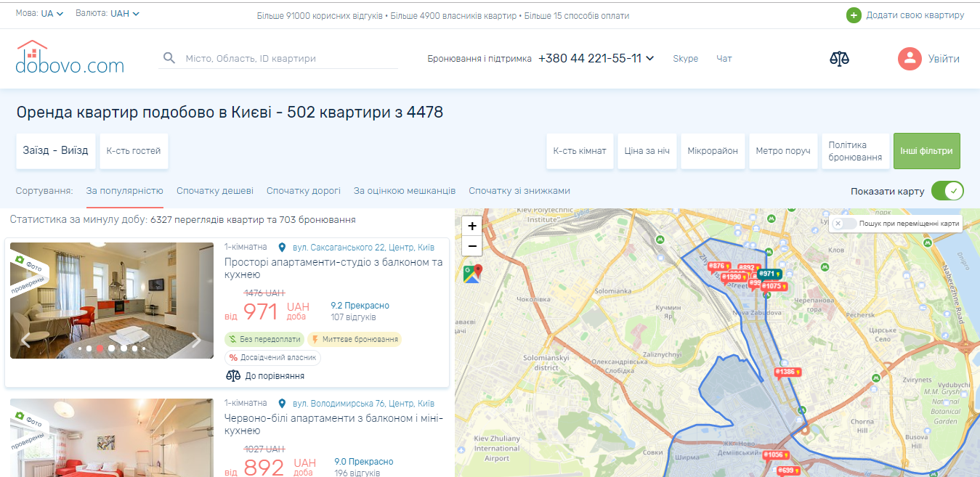980x477 pixels.
Task: Sort listings by Спочатку зі знижками
Action: [x=519, y=191]
